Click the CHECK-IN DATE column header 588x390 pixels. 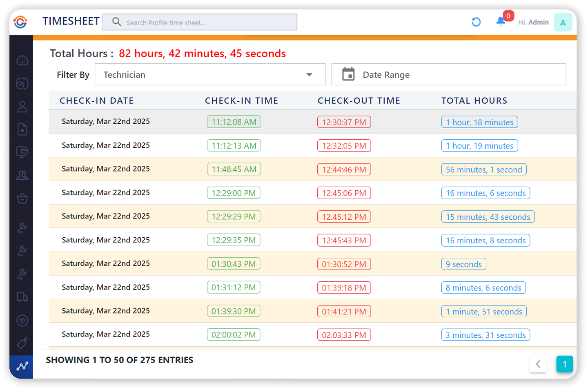coord(97,100)
